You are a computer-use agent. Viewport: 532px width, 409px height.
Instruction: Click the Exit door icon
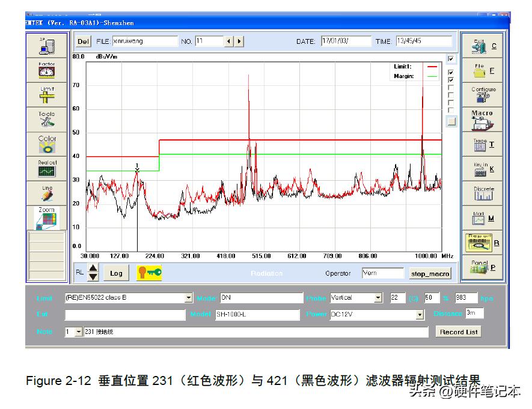(482, 46)
